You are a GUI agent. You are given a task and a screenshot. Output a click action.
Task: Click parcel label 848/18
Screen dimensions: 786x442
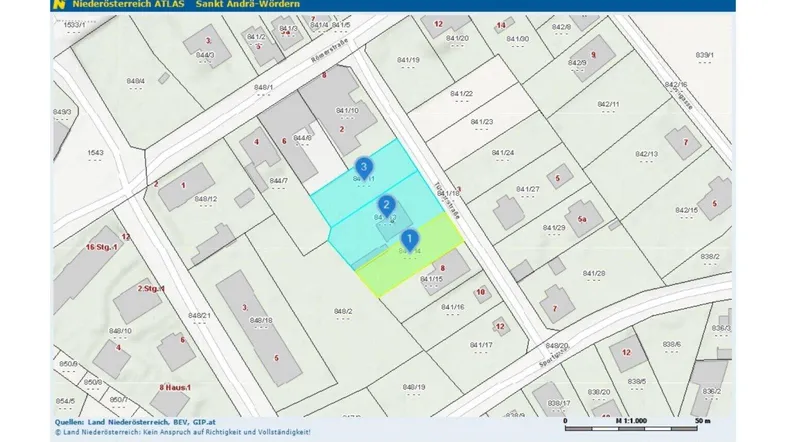(x=261, y=321)
